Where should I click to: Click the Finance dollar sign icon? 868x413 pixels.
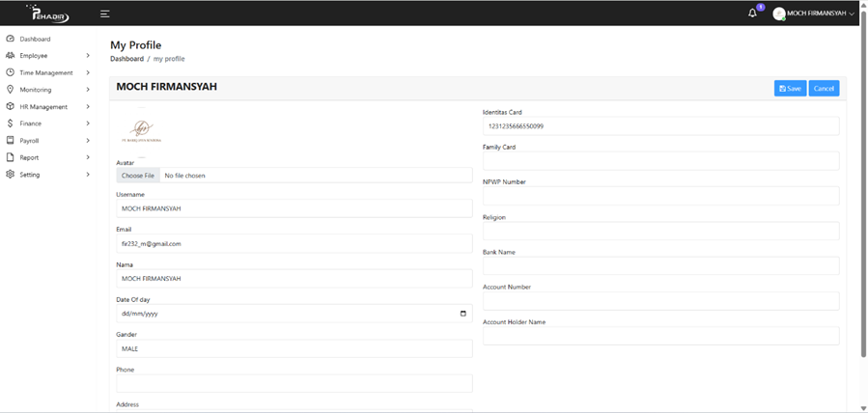[x=11, y=124]
